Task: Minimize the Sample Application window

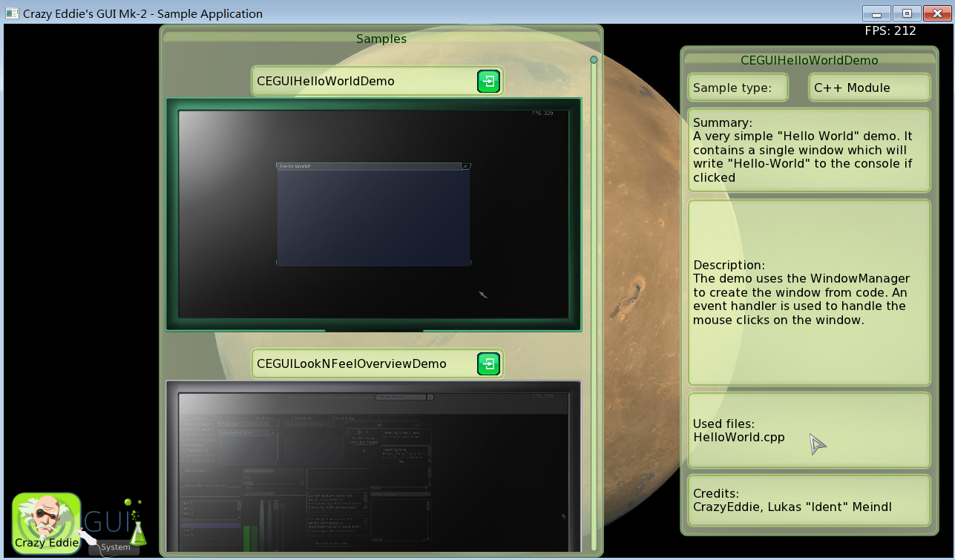Action: (876, 13)
